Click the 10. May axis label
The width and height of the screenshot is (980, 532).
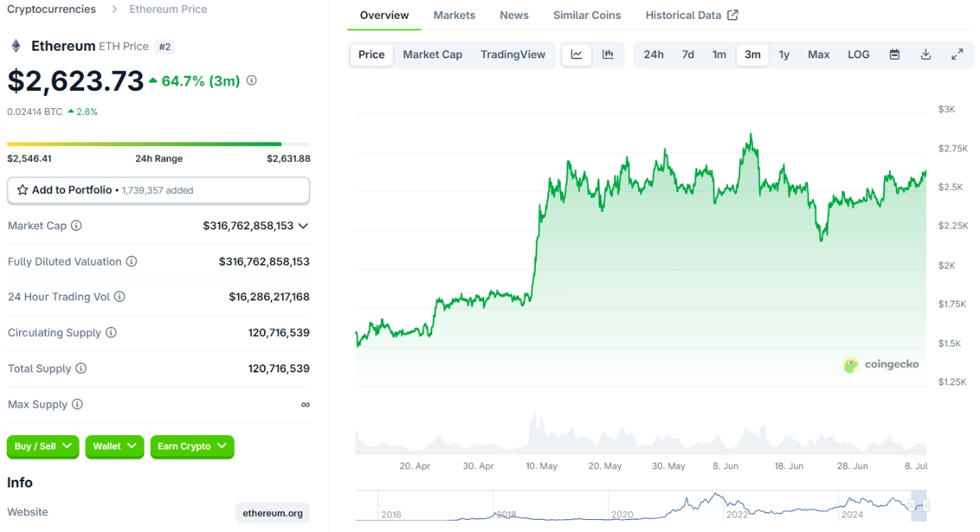(542, 466)
